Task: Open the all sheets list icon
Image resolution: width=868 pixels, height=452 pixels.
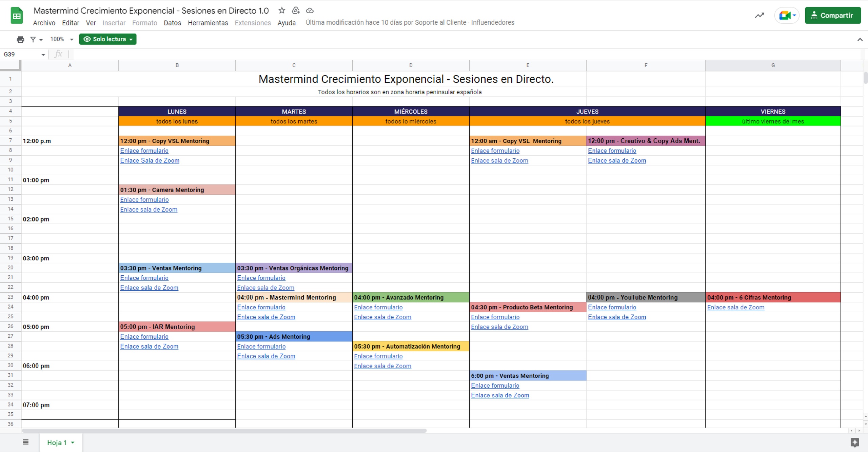Action: [x=25, y=442]
